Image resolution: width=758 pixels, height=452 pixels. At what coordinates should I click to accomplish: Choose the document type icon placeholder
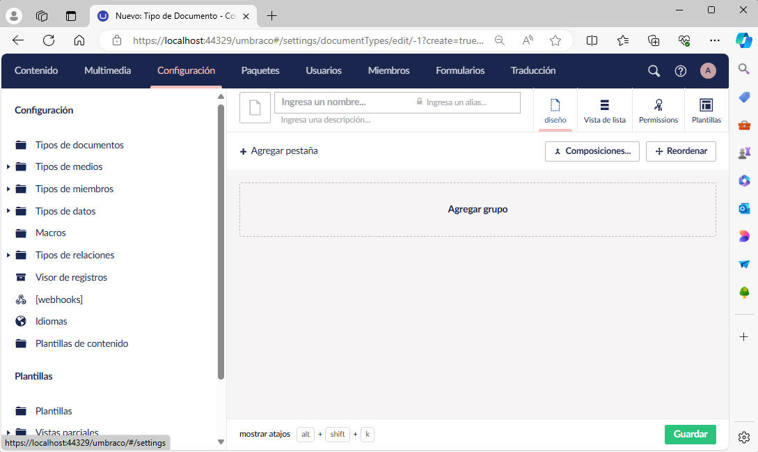point(255,108)
